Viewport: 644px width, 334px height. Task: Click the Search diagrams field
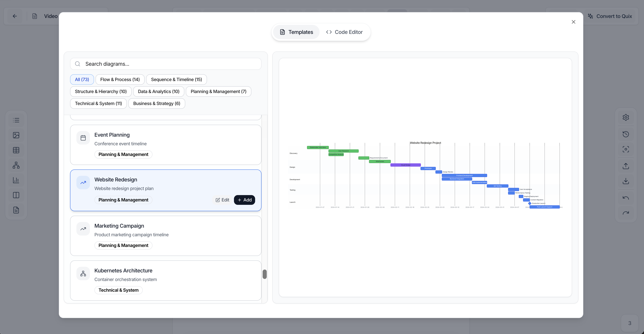(166, 64)
